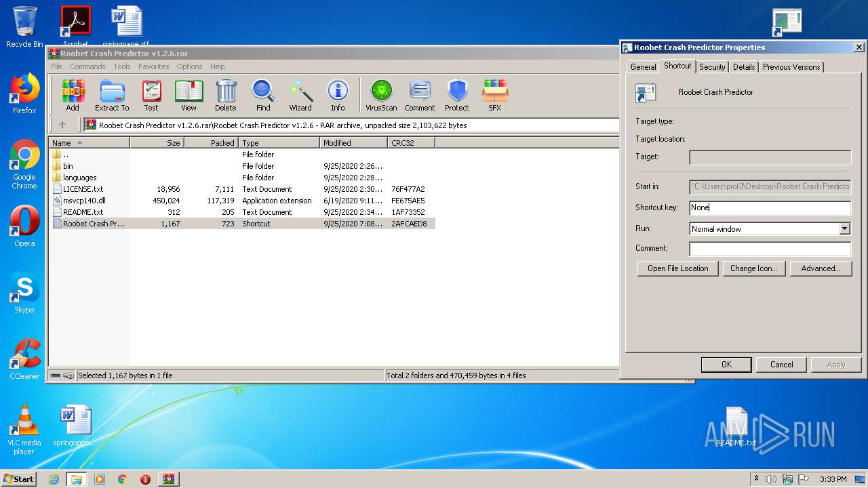Open the Favorites menu

pyautogui.click(x=154, y=66)
